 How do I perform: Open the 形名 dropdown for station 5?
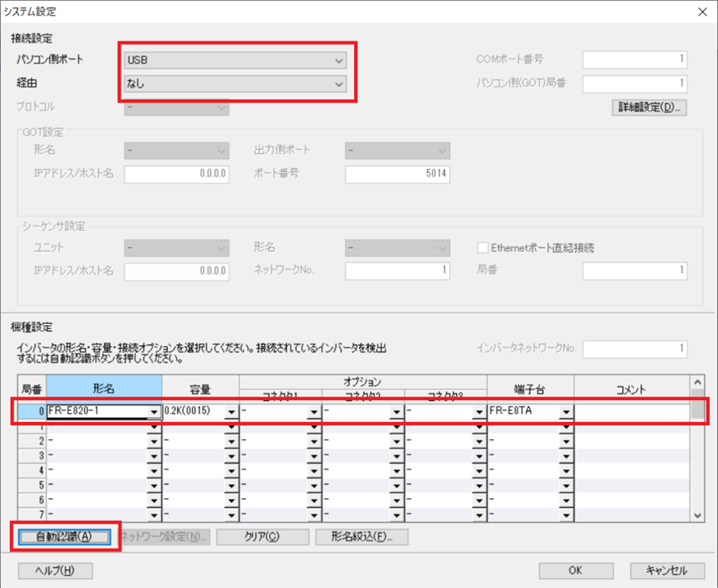pos(154,485)
